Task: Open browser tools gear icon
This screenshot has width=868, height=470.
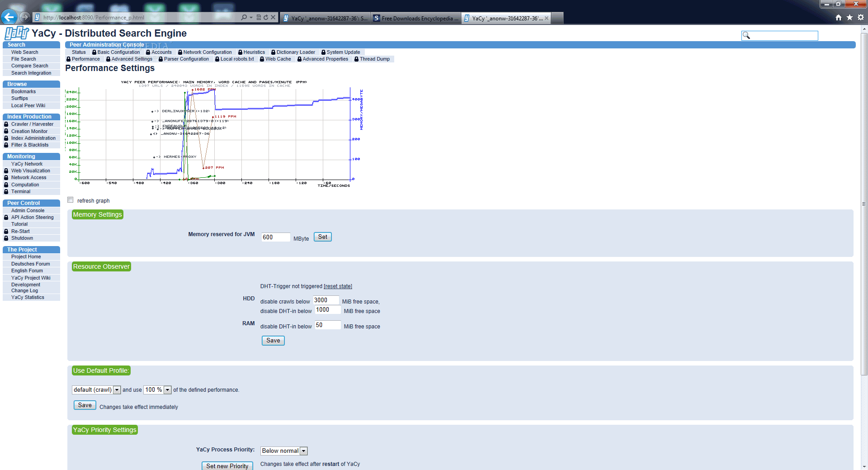Action: pyautogui.click(x=861, y=18)
